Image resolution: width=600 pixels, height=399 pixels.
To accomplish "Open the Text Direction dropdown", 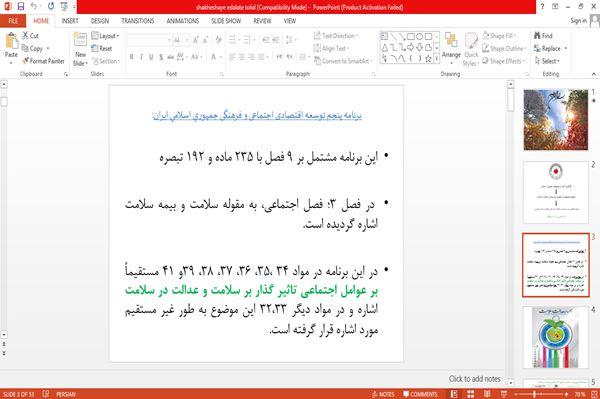I will click(x=336, y=36).
